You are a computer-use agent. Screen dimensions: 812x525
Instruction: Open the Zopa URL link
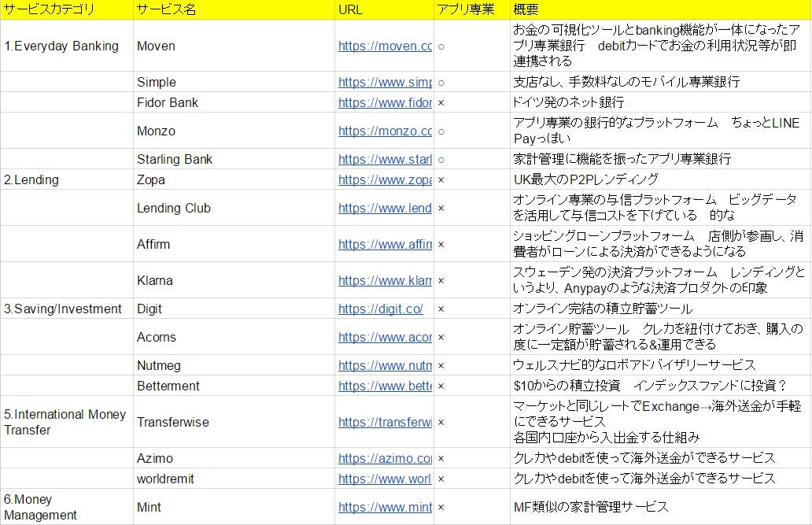385,179
